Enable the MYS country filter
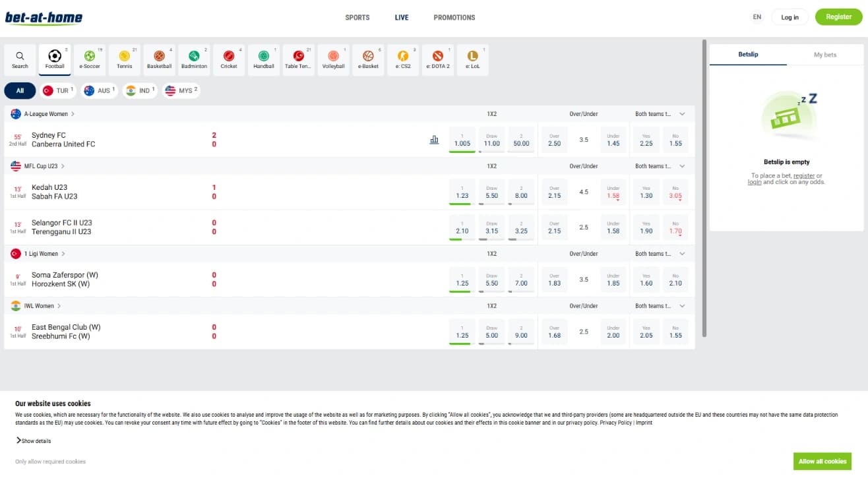868x480 pixels. (181, 90)
